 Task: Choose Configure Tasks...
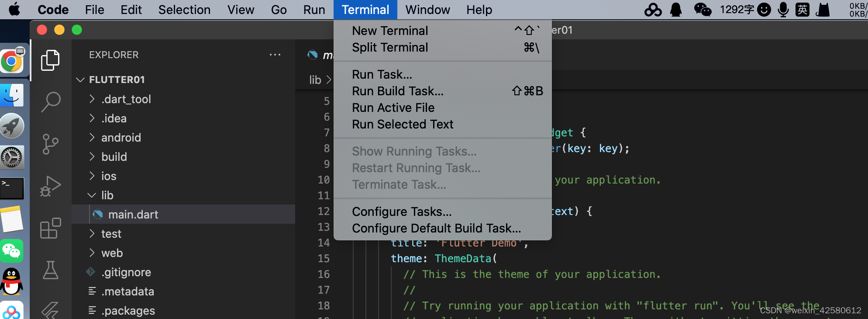pos(443,212)
